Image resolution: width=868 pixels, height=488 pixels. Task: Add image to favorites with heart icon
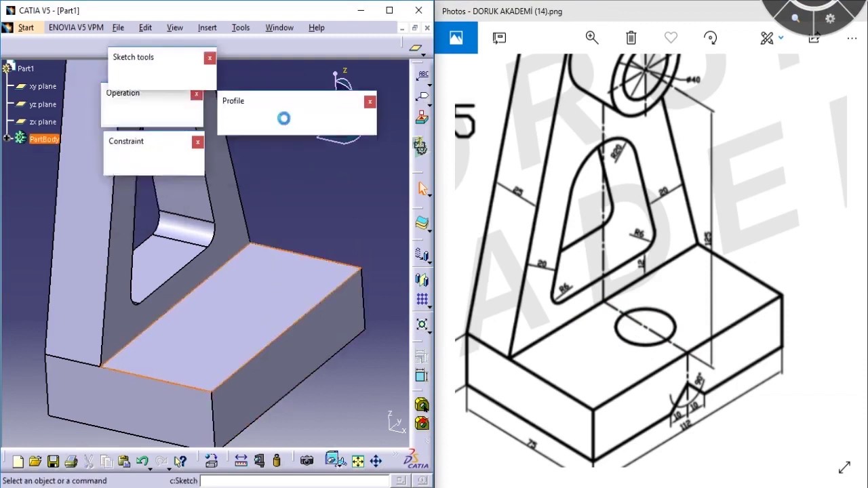[671, 38]
